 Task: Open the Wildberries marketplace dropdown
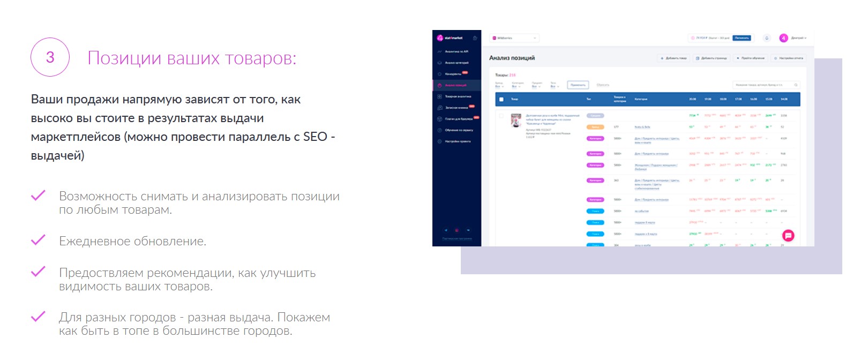pos(514,38)
